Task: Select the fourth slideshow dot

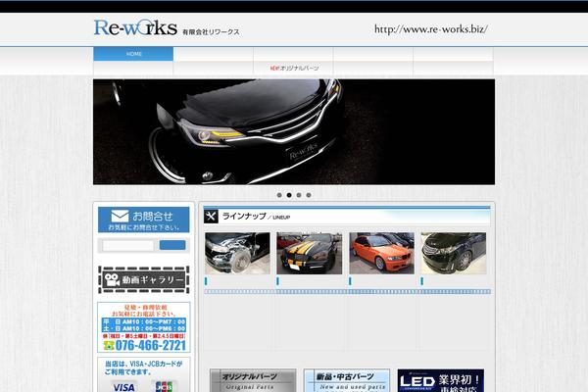Action: pos(309,195)
